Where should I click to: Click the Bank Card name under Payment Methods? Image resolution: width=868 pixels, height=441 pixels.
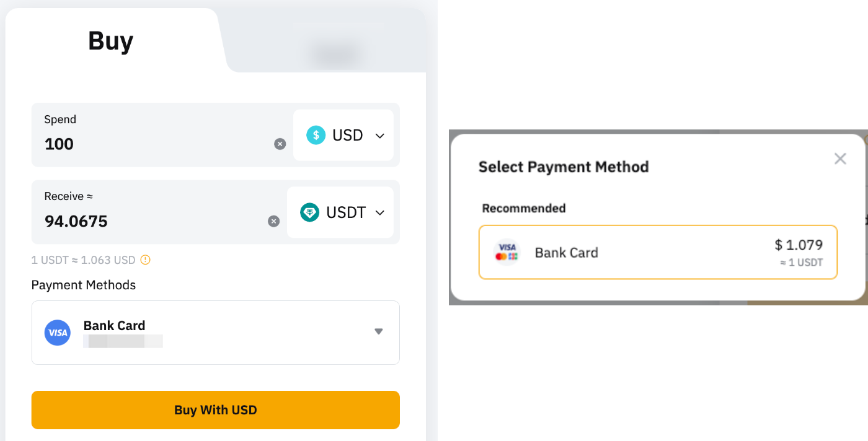click(114, 326)
